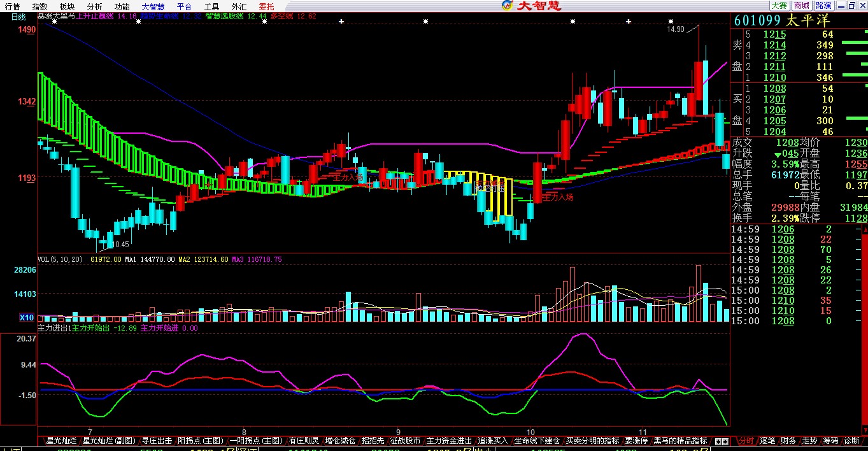
Task: Click the 成交 price value 1208
Action: 787,142
